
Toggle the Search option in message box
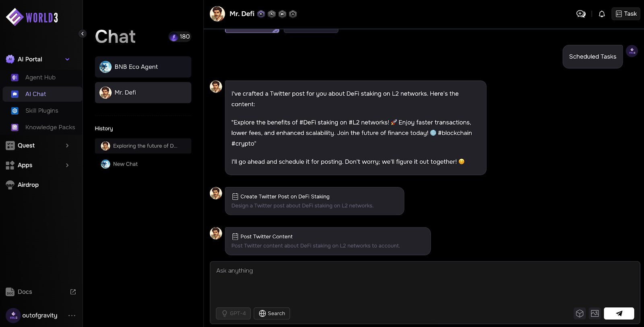(x=272, y=313)
